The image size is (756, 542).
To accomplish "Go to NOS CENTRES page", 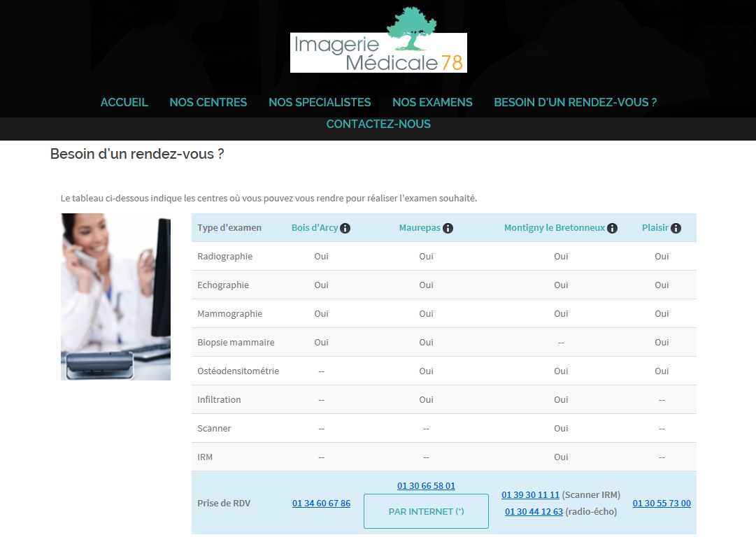I will coord(208,102).
